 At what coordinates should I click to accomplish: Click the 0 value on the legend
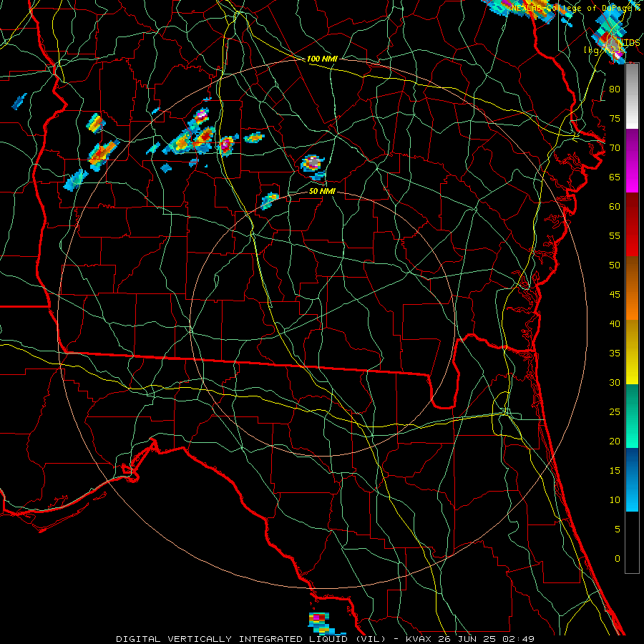[618, 559]
